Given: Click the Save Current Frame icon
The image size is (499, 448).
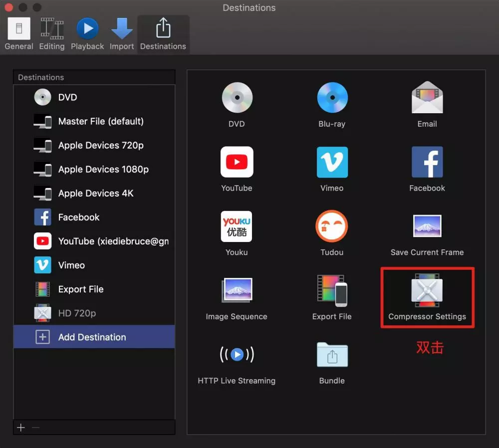Looking at the screenshot, I should point(427,226).
